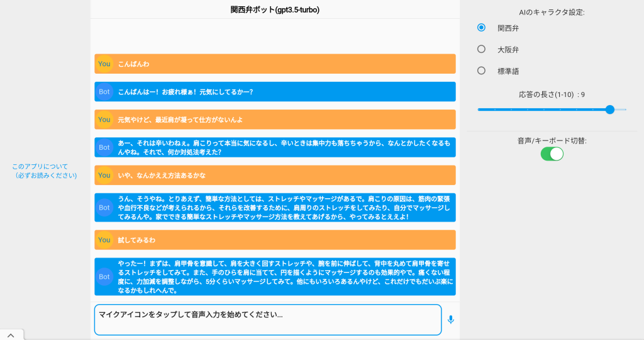Click the orange 試してみるわ message bubble text
The width and height of the screenshot is (644, 340).
[x=136, y=240]
